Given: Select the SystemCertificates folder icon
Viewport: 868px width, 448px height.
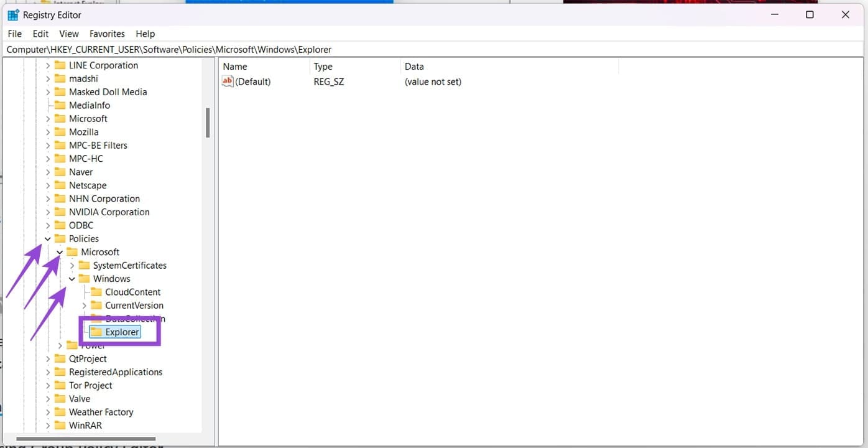Looking at the screenshot, I should pos(84,266).
